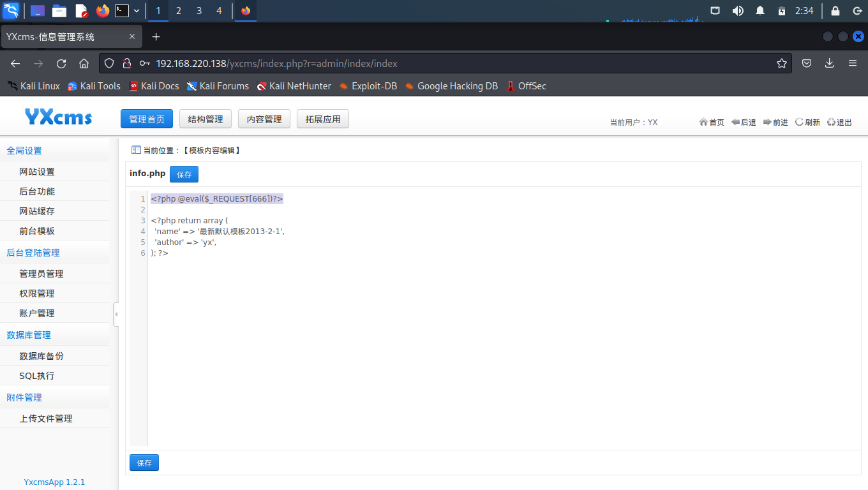Viewport: 868px width, 490px height.
Task: Click the 后退 back link
Action: [744, 122]
